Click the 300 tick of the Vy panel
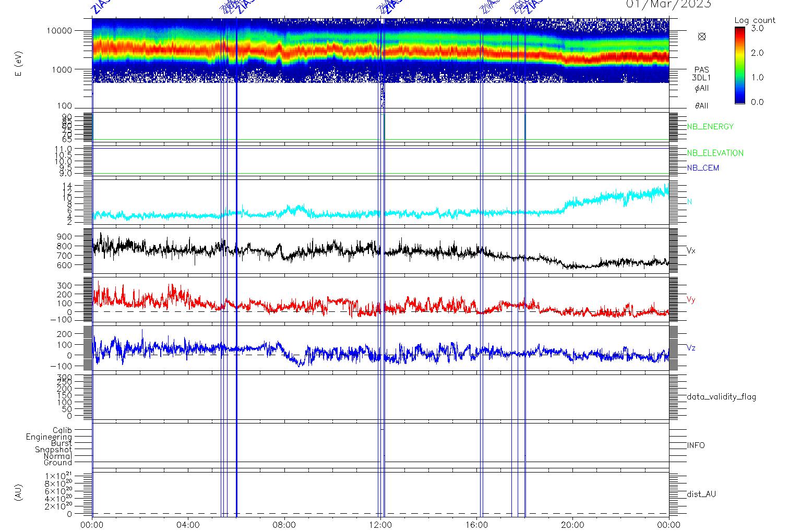 [65, 285]
